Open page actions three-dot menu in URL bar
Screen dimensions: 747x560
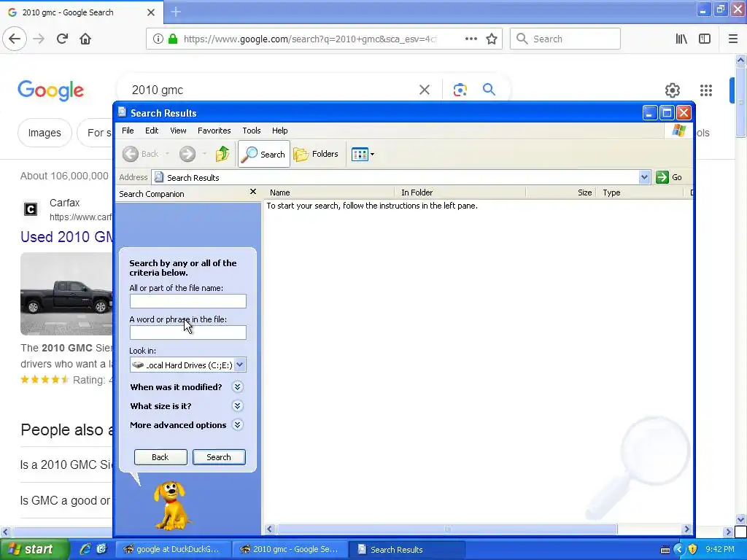tap(471, 39)
